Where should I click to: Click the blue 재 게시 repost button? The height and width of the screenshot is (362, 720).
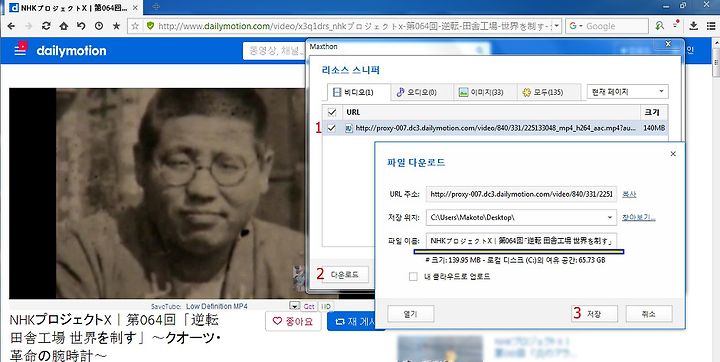(352, 322)
